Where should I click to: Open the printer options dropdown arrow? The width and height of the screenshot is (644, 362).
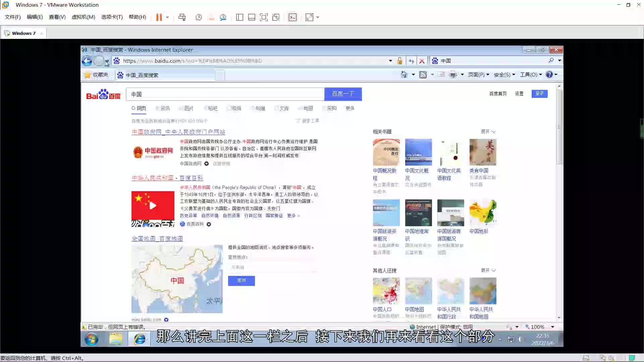tap(462, 74)
